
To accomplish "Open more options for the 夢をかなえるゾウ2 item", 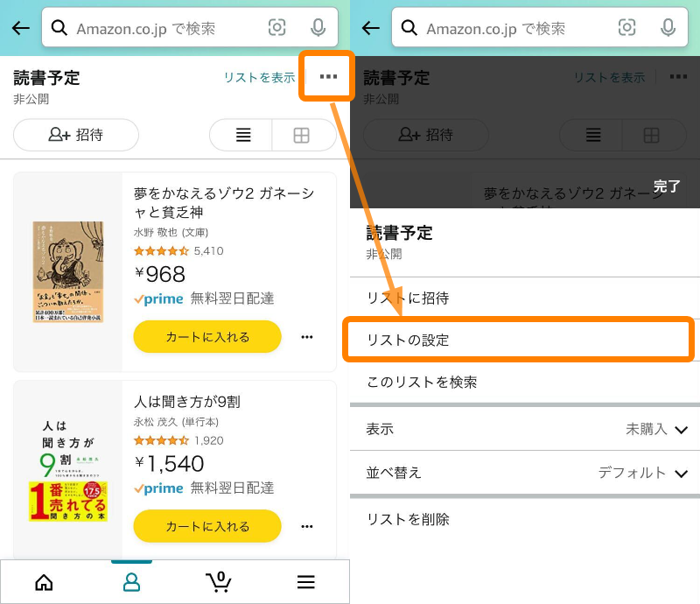I will tap(307, 337).
